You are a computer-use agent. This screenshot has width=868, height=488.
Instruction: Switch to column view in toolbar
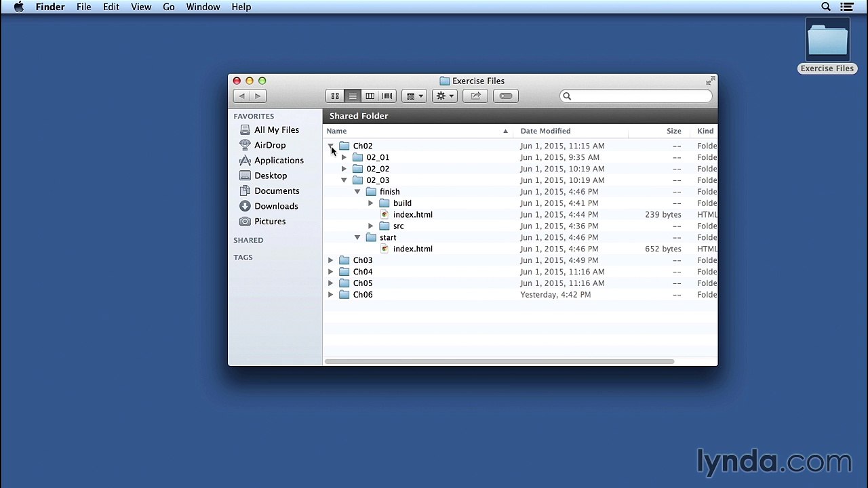click(x=370, y=96)
